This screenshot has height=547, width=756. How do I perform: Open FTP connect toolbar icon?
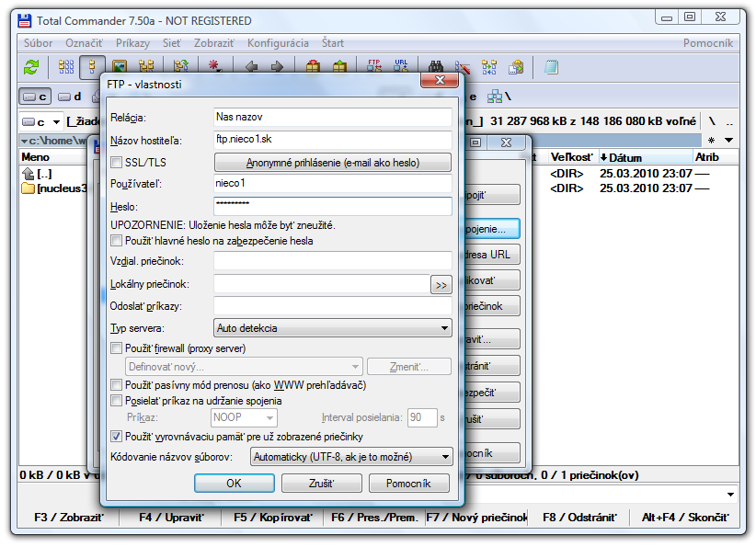(x=374, y=66)
